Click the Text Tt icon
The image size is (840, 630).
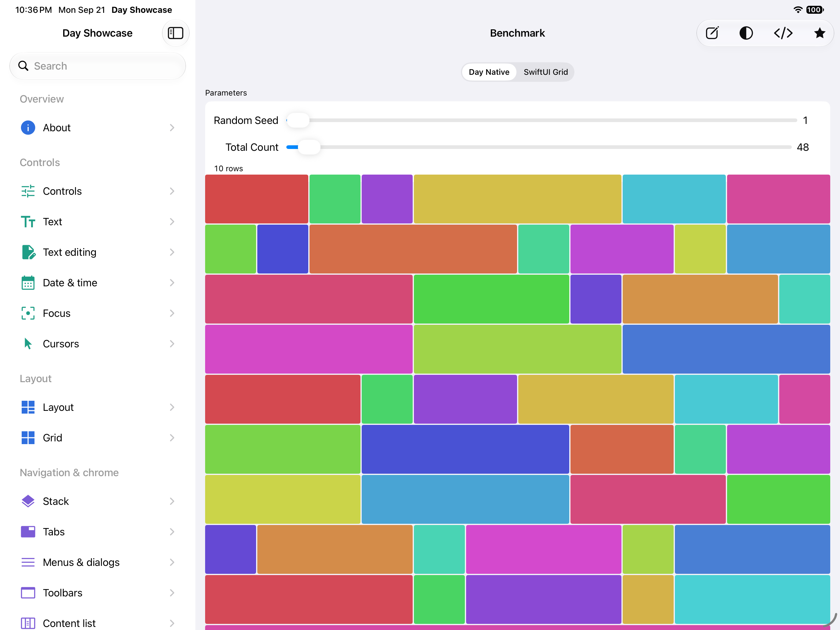click(28, 221)
